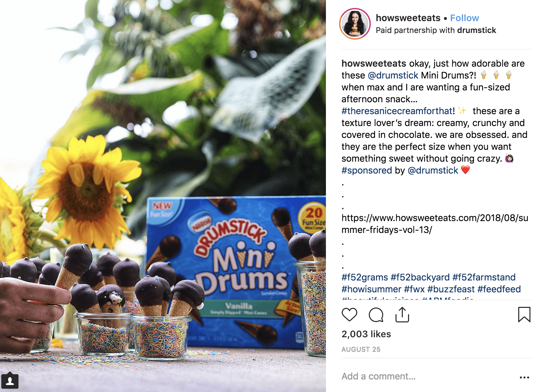Open the #buzzfeast hashtag
The height and width of the screenshot is (392, 541).
(x=451, y=289)
